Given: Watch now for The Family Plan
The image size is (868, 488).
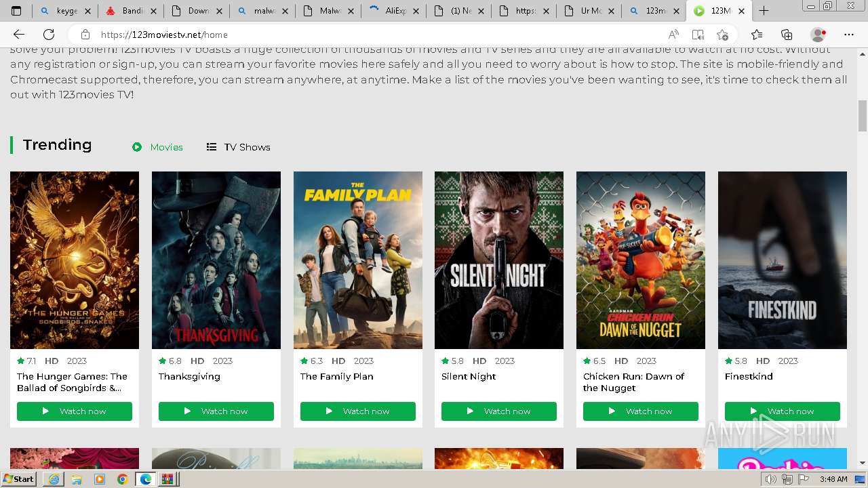Looking at the screenshot, I should point(358,411).
